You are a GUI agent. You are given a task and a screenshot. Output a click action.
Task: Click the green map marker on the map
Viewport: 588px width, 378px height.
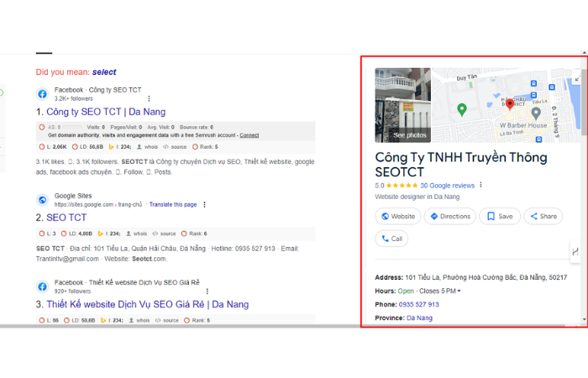462,109
